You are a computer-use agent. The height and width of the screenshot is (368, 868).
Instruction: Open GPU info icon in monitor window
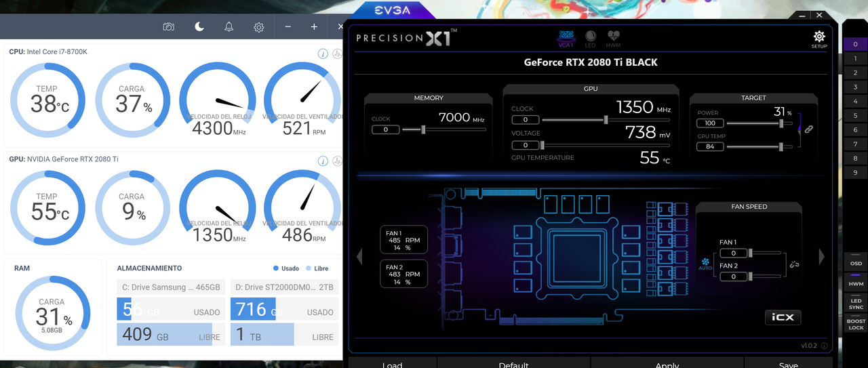tap(323, 161)
